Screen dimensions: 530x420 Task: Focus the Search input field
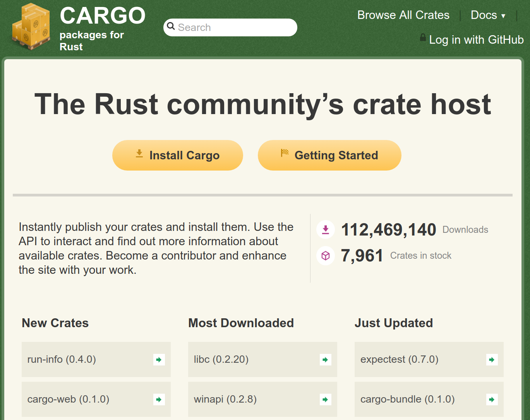pyautogui.click(x=230, y=27)
